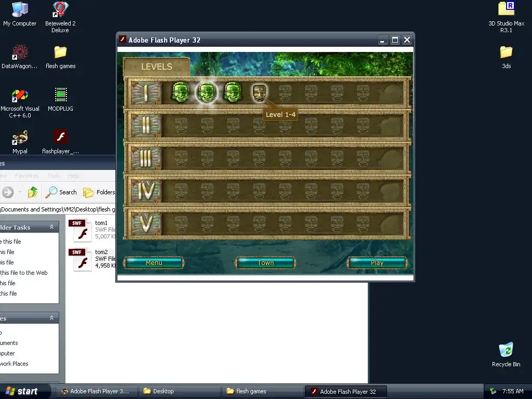Click the last locked mask in row V

[x=363, y=223]
